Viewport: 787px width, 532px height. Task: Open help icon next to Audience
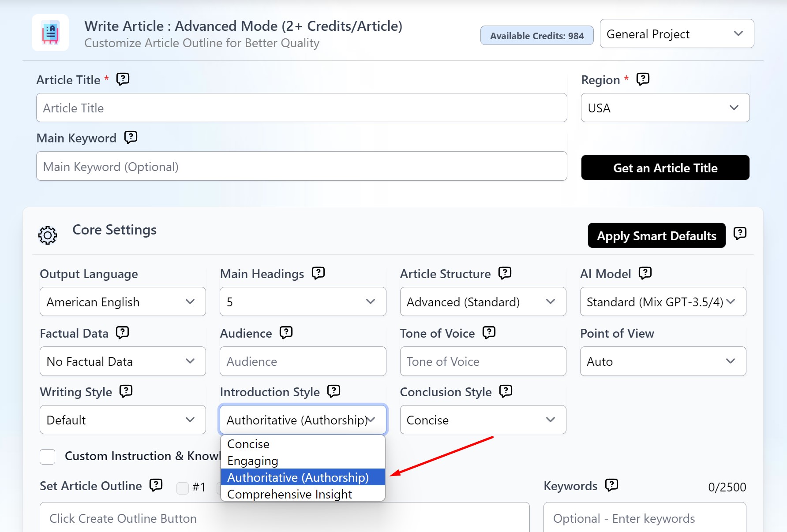point(286,332)
